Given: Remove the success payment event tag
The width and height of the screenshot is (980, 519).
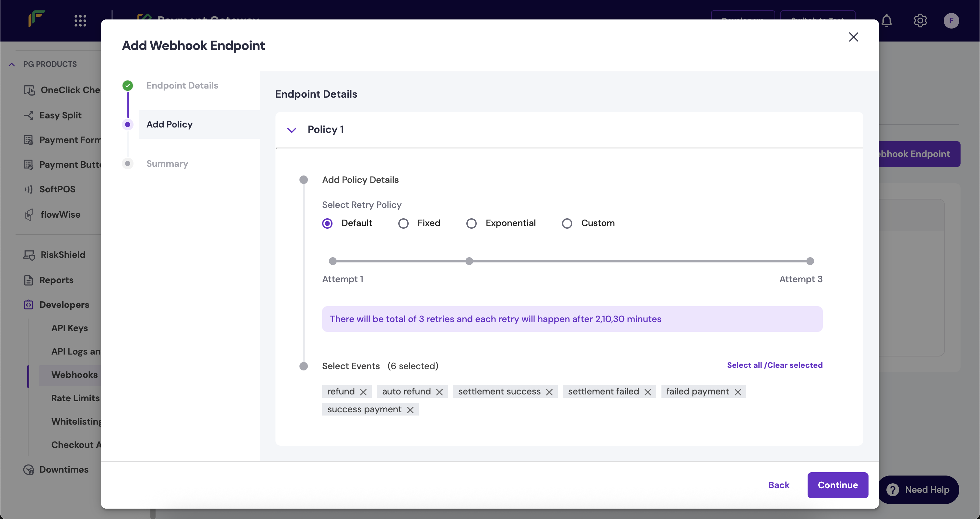Looking at the screenshot, I should [x=410, y=410].
